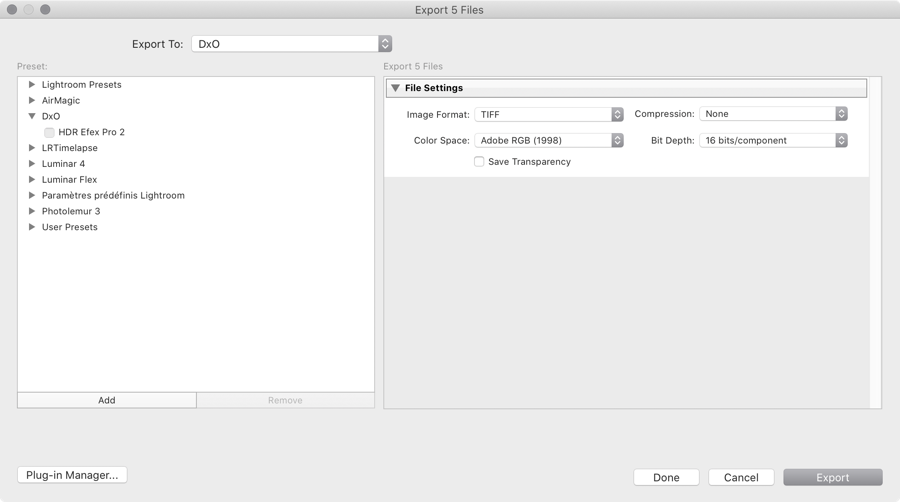The height and width of the screenshot is (502, 900).
Task: Collapse the DxO preset group
Action: [x=32, y=116]
